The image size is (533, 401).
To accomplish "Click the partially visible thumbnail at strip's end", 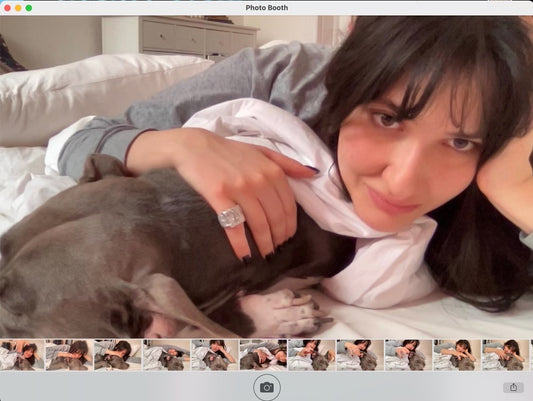I will click(531, 355).
